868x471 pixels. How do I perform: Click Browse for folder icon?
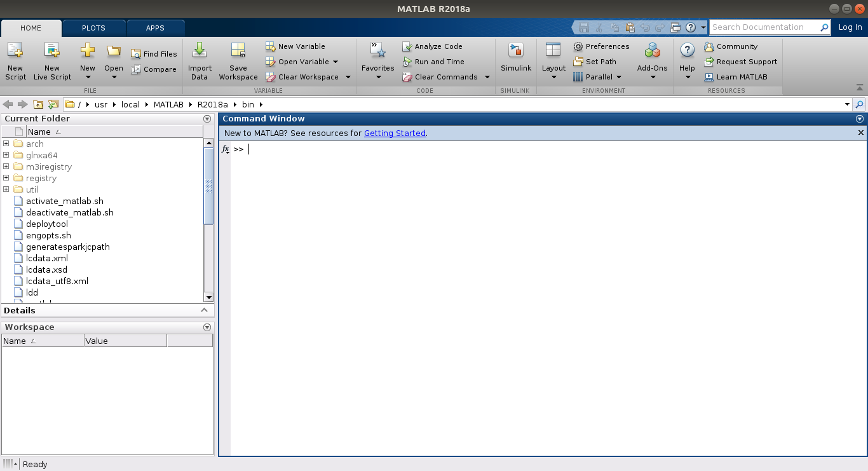click(53, 104)
